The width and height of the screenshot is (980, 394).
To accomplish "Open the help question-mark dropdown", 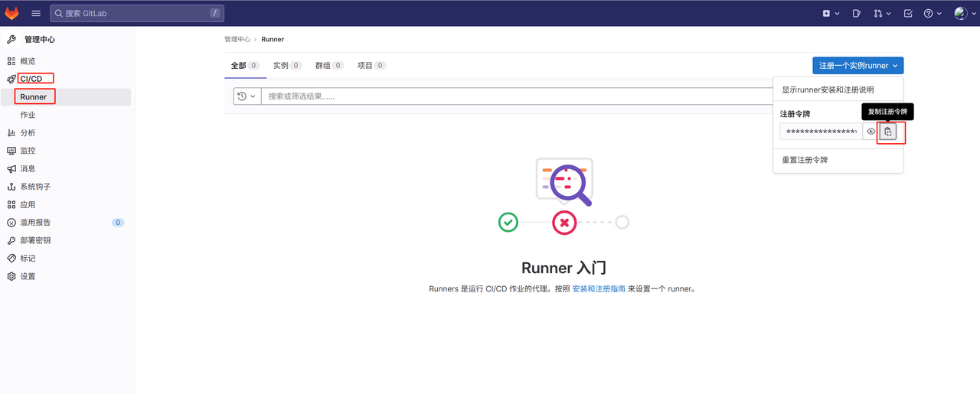I will tap(932, 13).
